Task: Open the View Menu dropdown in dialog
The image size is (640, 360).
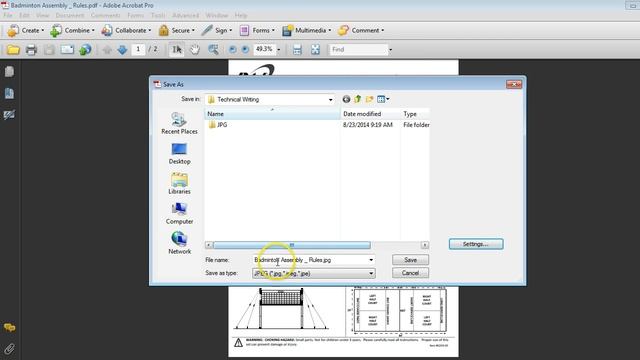Action: [383, 99]
